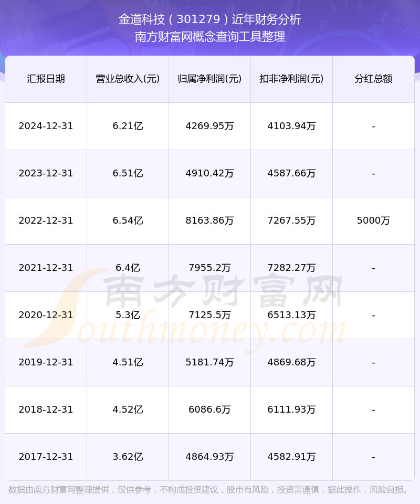Click the 汇报日期 column header
420x504 pixels.
tap(46, 79)
